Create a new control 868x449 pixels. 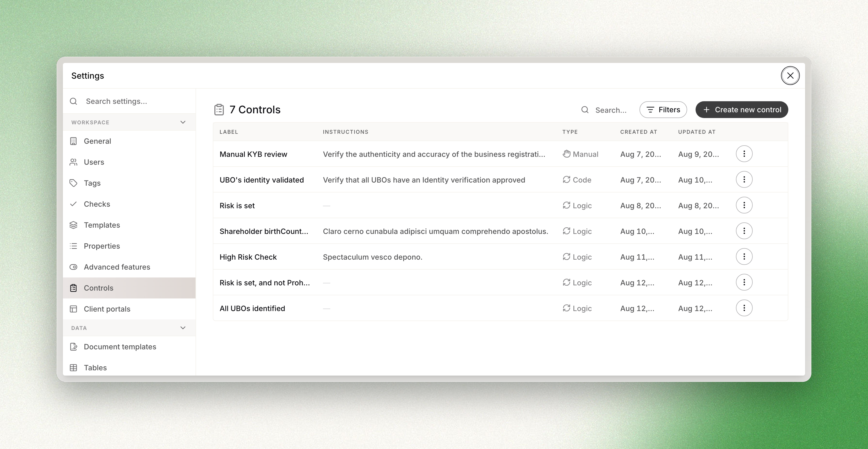tap(742, 110)
